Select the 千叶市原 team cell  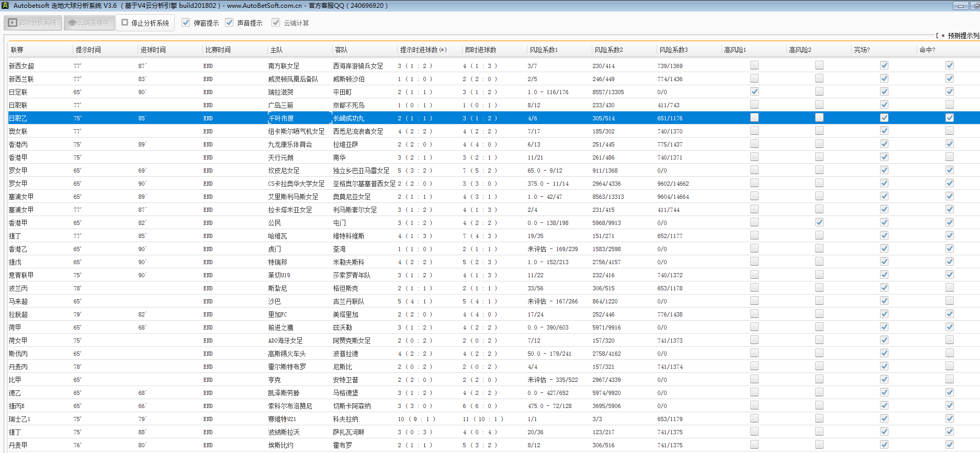(x=281, y=118)
